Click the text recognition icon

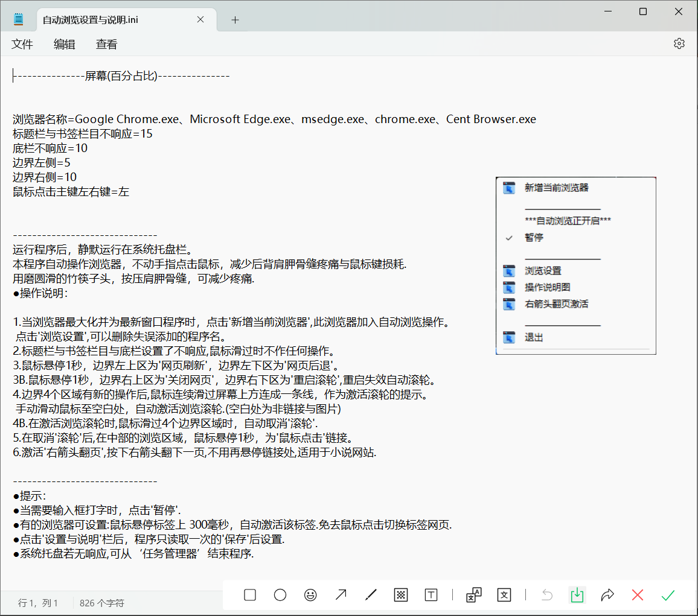(x=504, y=595)
